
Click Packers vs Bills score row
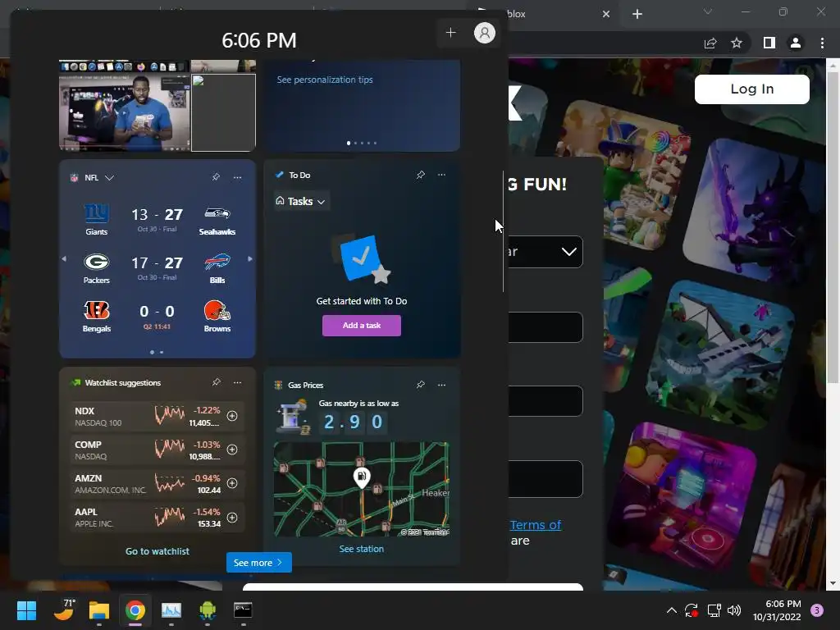pyautogui.click(x=157, y=268)
